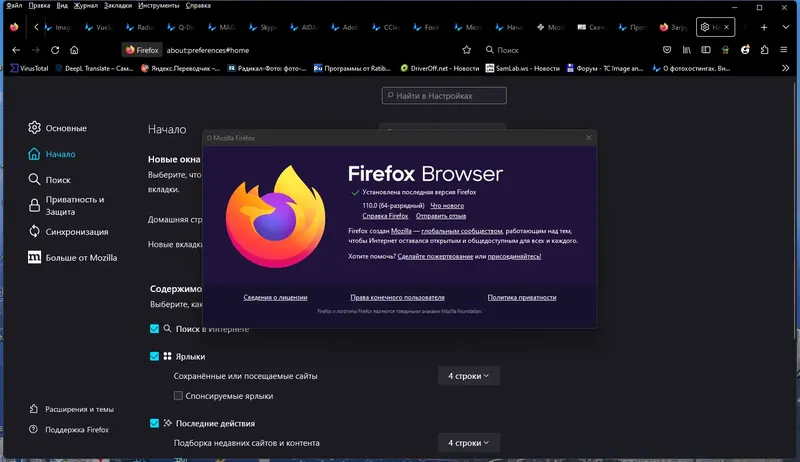Viewport: 800px width, 462px height.
Task: Open Поддержка Firefox help link
Action: [69, 429]
